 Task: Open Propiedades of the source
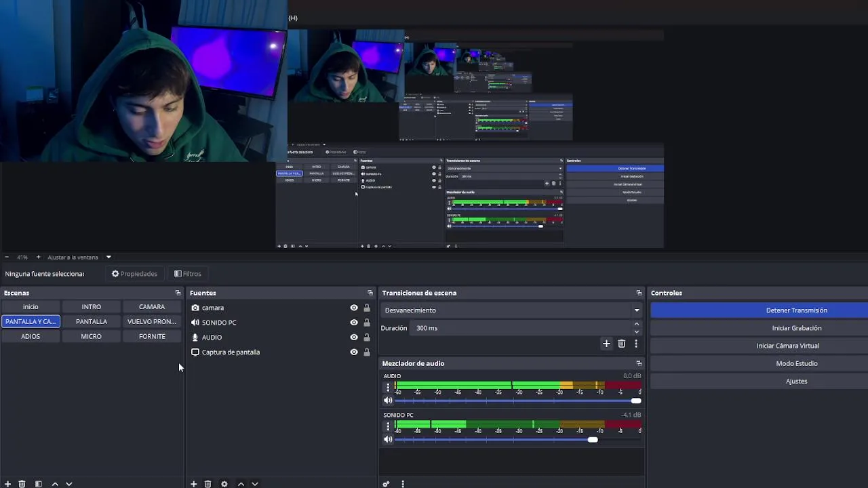(134, 274)
